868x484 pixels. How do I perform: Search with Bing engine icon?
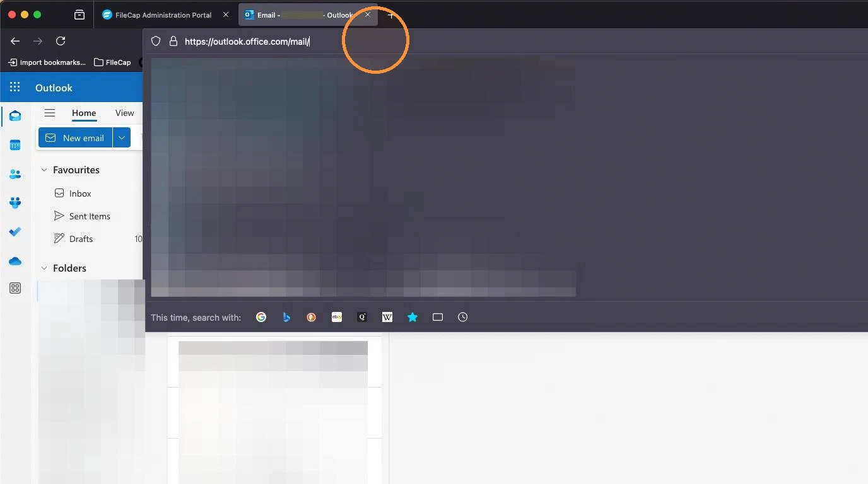click(286, 317)
